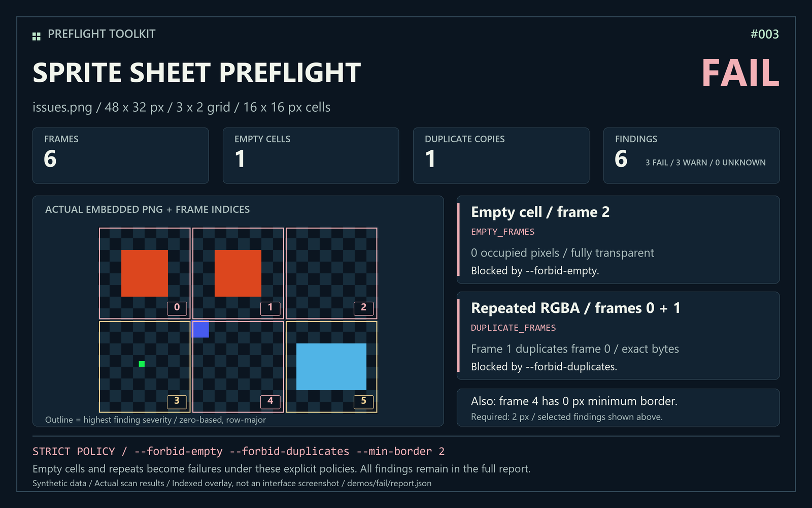The height and width of the screenshot is (508, 812).
Task: Select the Repeated RGBA frames finding
Action: coord(618,336)
